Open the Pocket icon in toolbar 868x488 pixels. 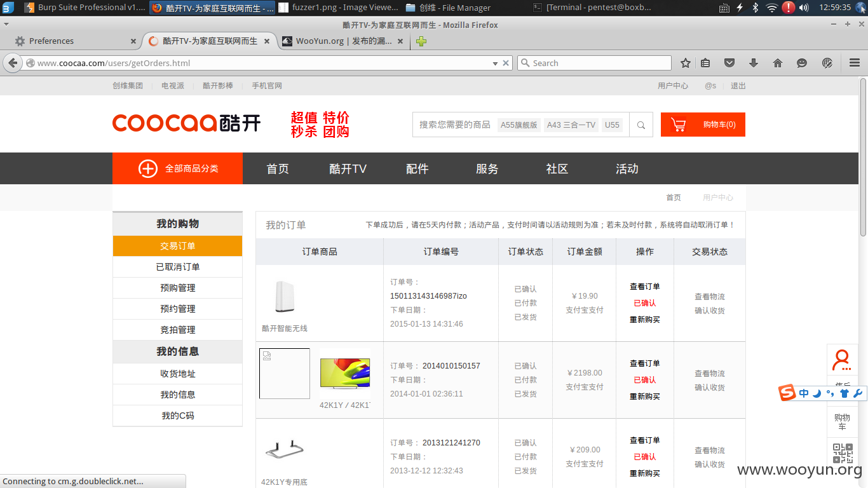click(x=729, y=63)
